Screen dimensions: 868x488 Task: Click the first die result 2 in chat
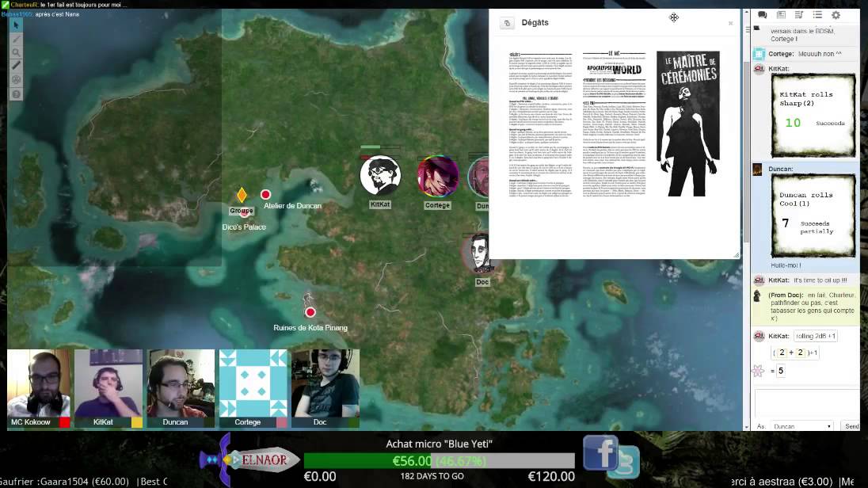pyautogui.click(x=782, y=353)
